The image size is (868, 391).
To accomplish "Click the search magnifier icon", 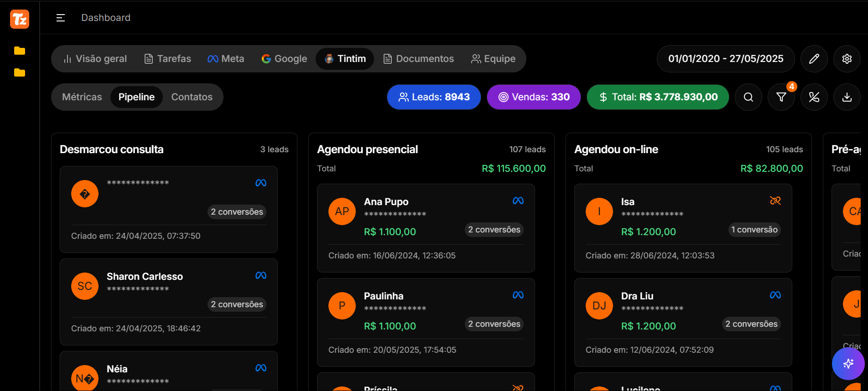I will (x=748, y=97).
